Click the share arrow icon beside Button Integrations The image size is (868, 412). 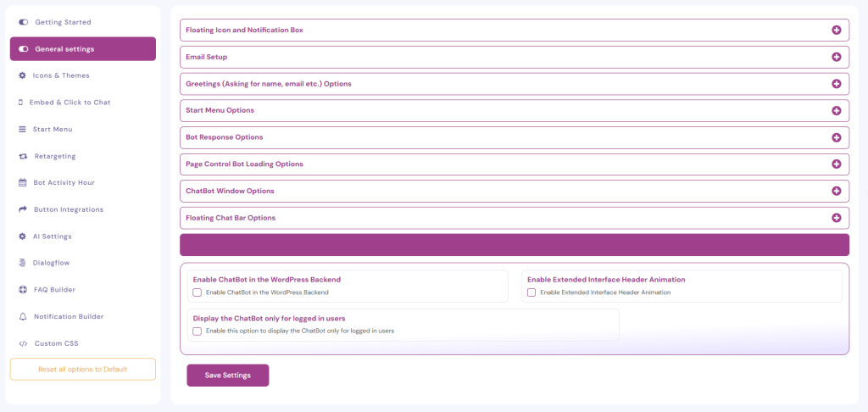pos(23,209)
